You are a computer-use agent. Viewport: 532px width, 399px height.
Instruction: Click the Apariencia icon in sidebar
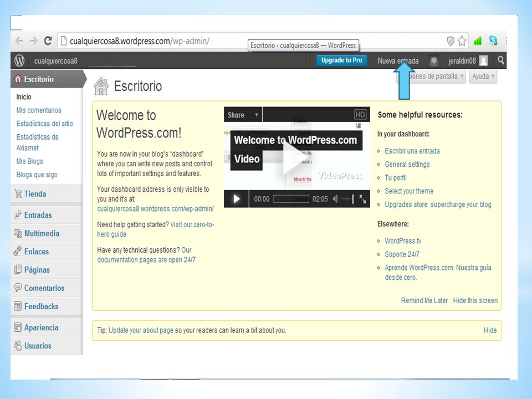point(18,328)
